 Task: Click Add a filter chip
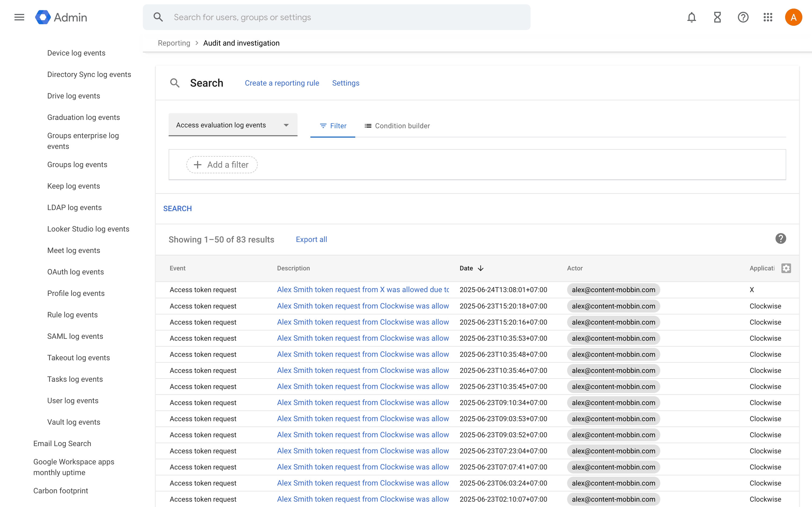(222, 165)
